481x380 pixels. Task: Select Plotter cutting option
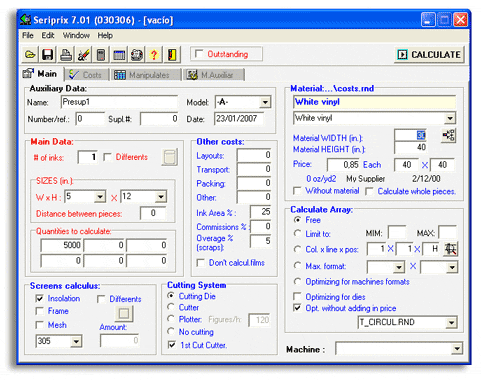coord(171,319)
